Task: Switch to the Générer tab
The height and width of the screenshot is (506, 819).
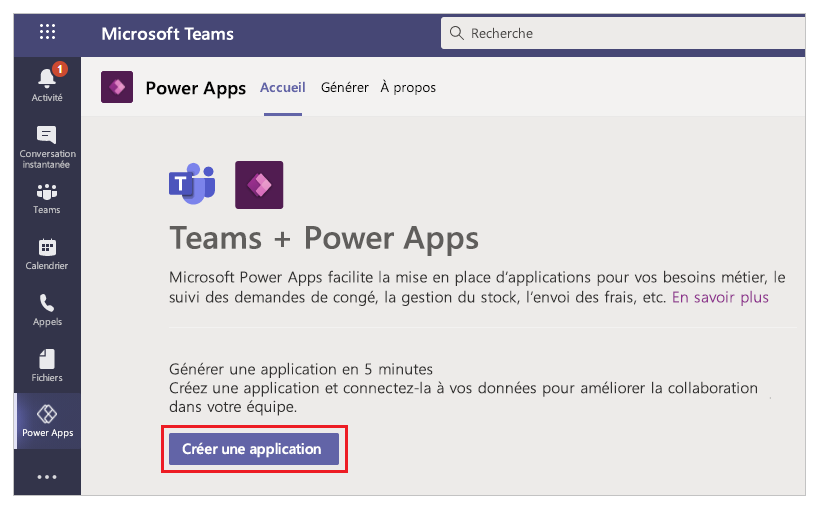Action: 345,88
